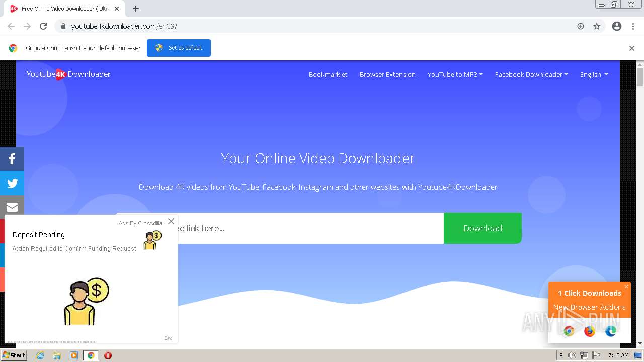644x362 pixels.
Task: Bookmark this page with star icon
Action: point(597,26)
